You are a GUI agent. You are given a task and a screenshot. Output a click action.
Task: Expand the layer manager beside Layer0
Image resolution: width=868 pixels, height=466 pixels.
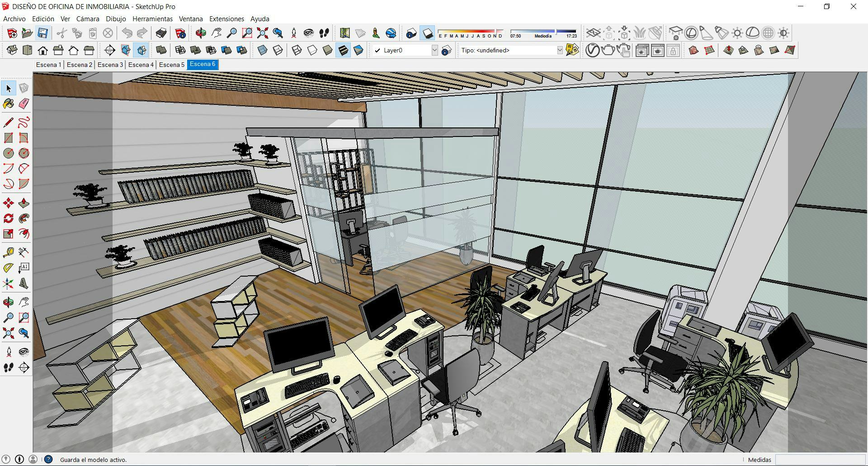pyautogui.click(x=447, y=51)
